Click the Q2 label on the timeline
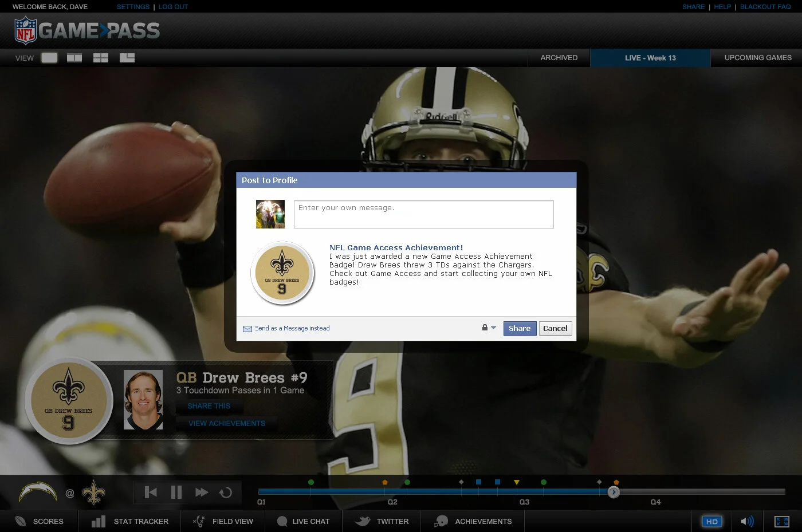 pos(392,502)
